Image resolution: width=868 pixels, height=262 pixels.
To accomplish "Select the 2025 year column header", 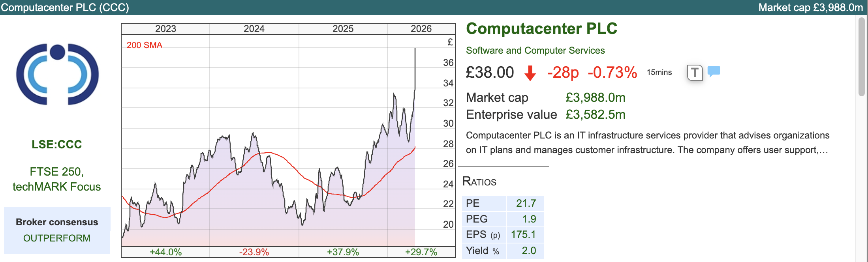I will [x=343, y=29].
